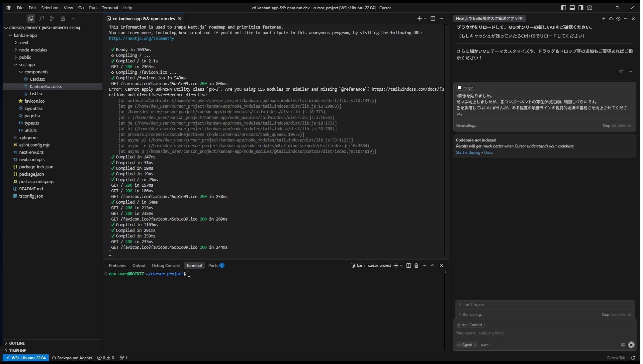The image size is (643, 364).
Task: Toggle the primary side bar layout
Action: tap(564, 8)
